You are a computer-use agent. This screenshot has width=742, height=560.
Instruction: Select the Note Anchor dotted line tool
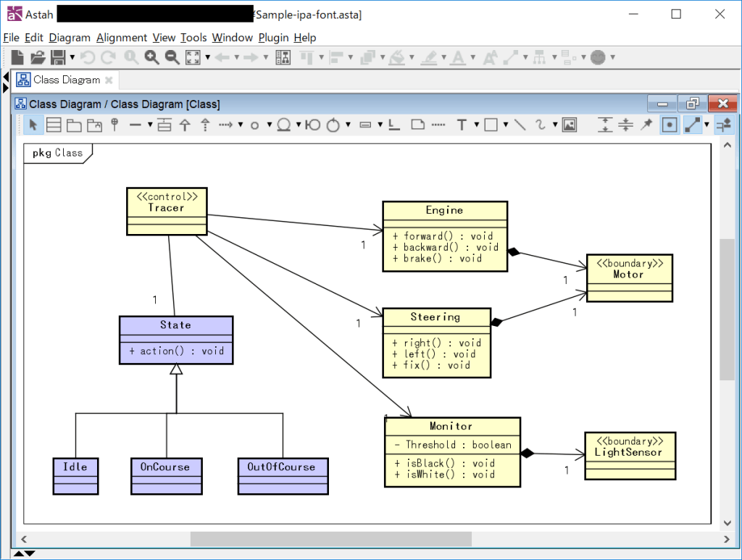[438, 125]
